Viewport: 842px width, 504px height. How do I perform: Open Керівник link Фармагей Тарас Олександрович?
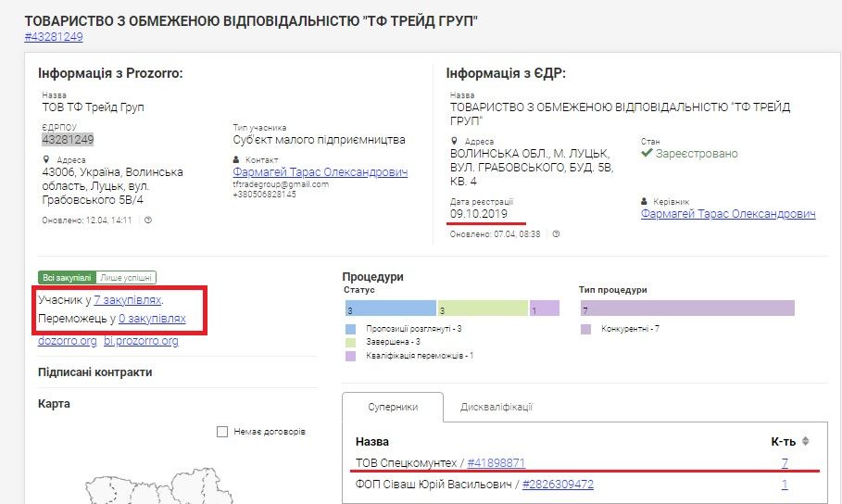[x=728, y=214]
